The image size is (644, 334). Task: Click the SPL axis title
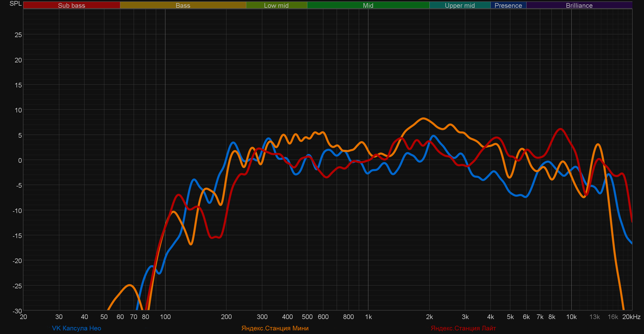[15, 4]
